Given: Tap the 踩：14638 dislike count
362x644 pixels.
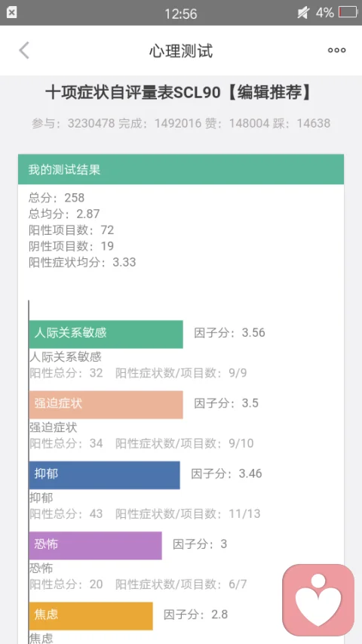Looking at the screenshot, I should pyautogui.click(x=302, y=123).
